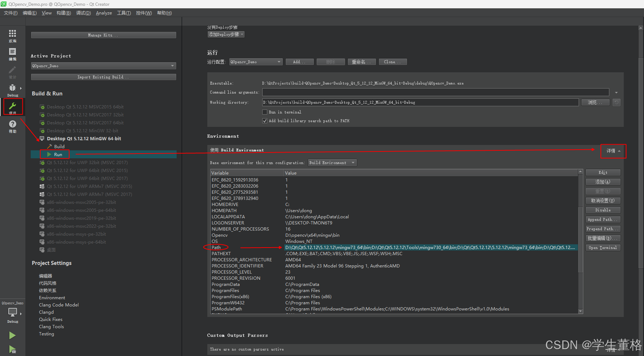Switch to Edit mode icon
Image resolution: width=644 pixels, height=356 pixels.
click(13, 52)
